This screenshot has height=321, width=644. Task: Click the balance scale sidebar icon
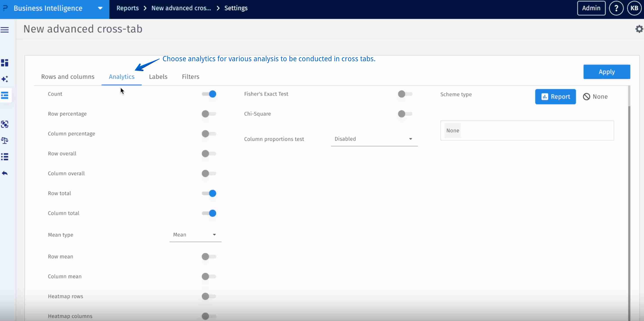pos(5,141)
